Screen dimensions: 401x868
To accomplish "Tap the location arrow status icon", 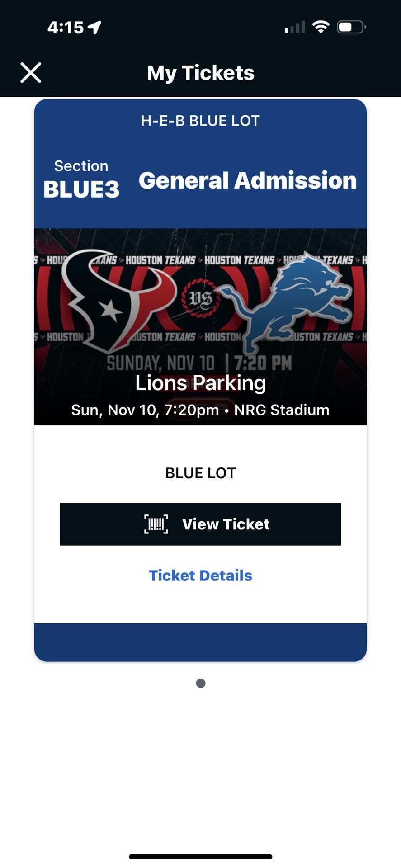I will click(x=94, y=28).
